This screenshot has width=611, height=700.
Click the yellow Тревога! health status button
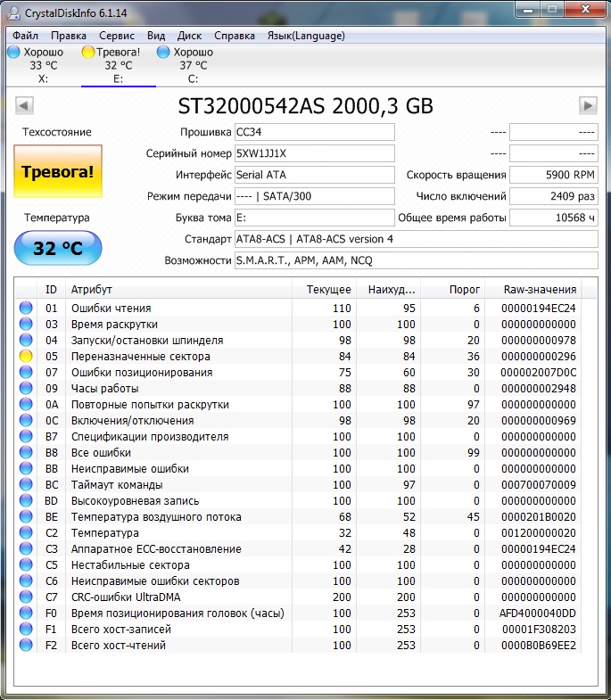(58, 171)
